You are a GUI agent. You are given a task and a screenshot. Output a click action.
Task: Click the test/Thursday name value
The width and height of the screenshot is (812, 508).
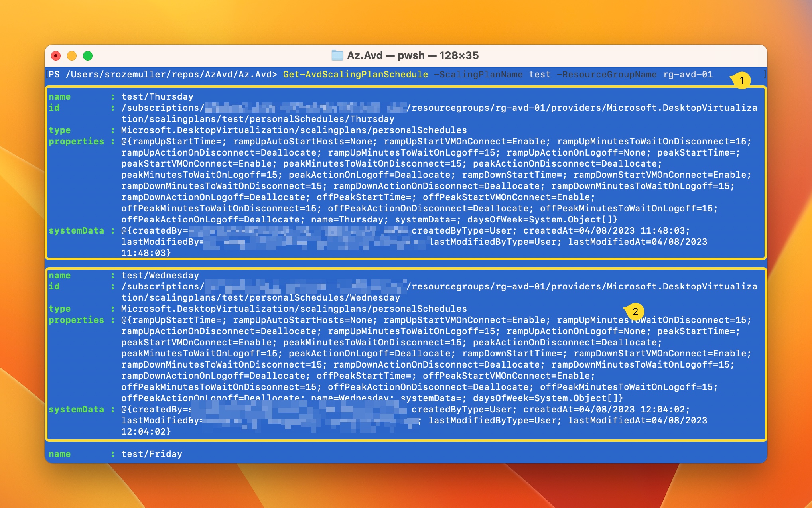pos(157,97)
